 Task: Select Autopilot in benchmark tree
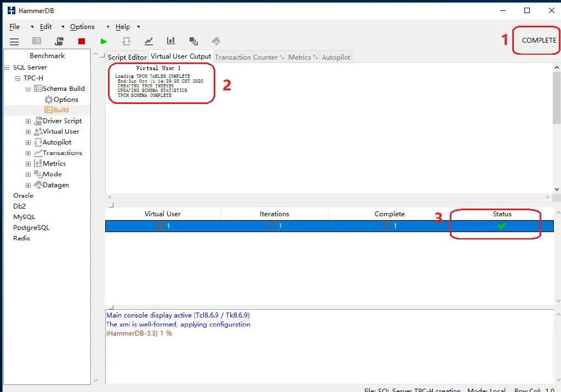click(x=57, y=142)
